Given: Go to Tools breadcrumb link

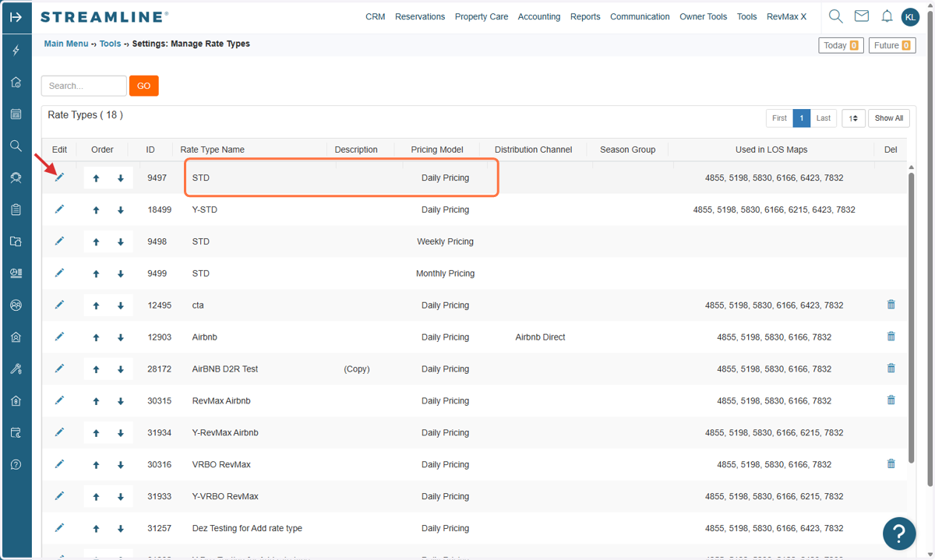Looking at the screenshot, I should (110, 44).
